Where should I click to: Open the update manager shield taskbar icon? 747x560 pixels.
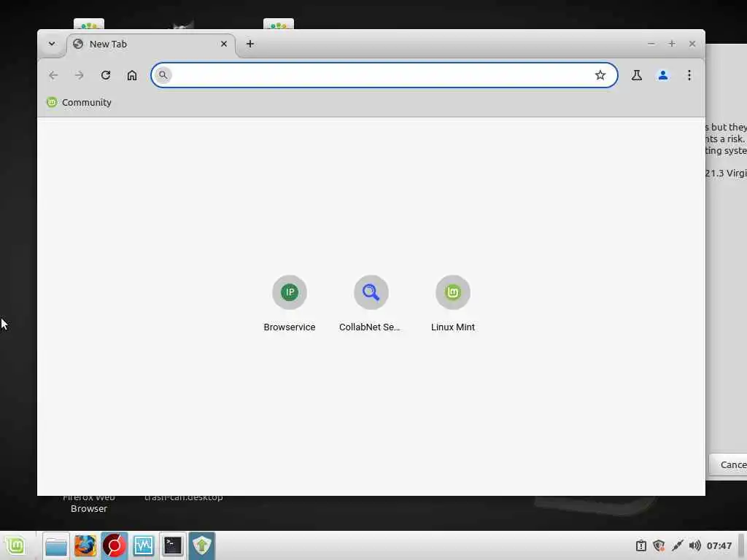click(x=202, y=546)
